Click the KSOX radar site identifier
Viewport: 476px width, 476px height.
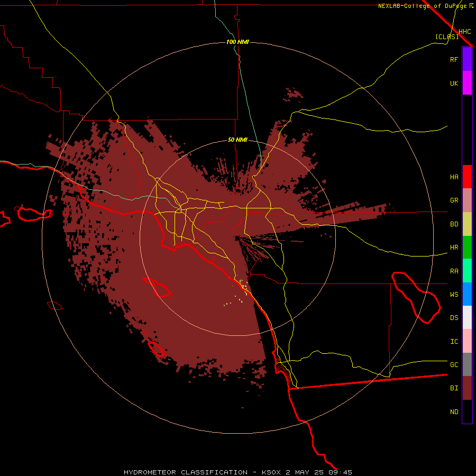271,472
